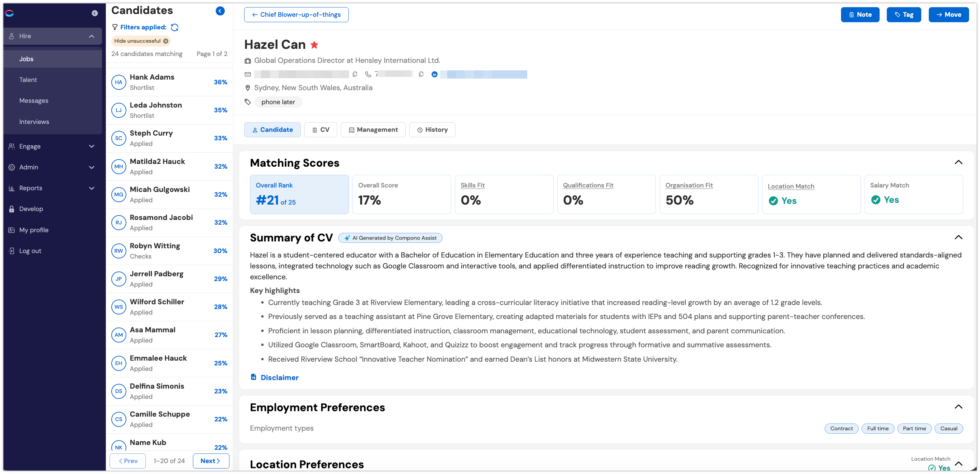Select the Overall Rank card
The width and height of the screenshot is (980, 474).
click(x=299, y=194)
